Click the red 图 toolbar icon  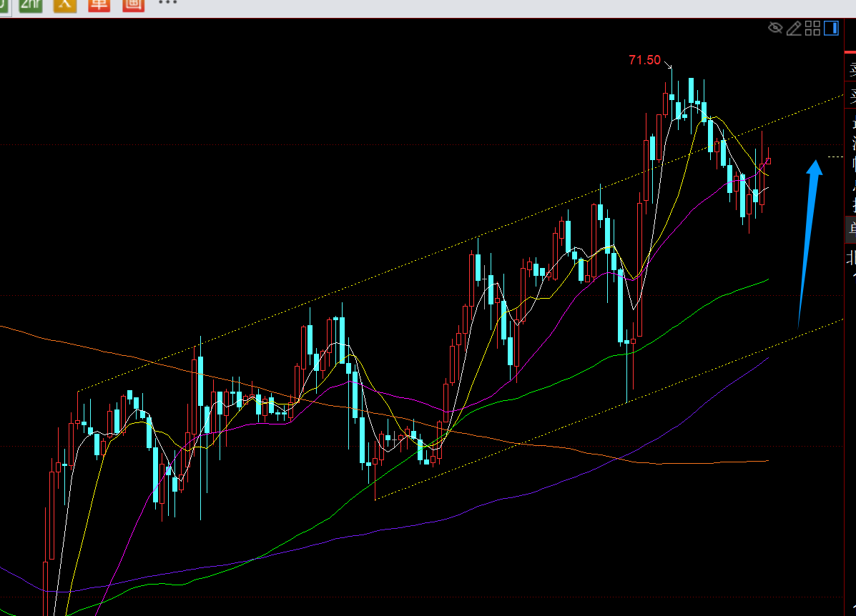133,5
